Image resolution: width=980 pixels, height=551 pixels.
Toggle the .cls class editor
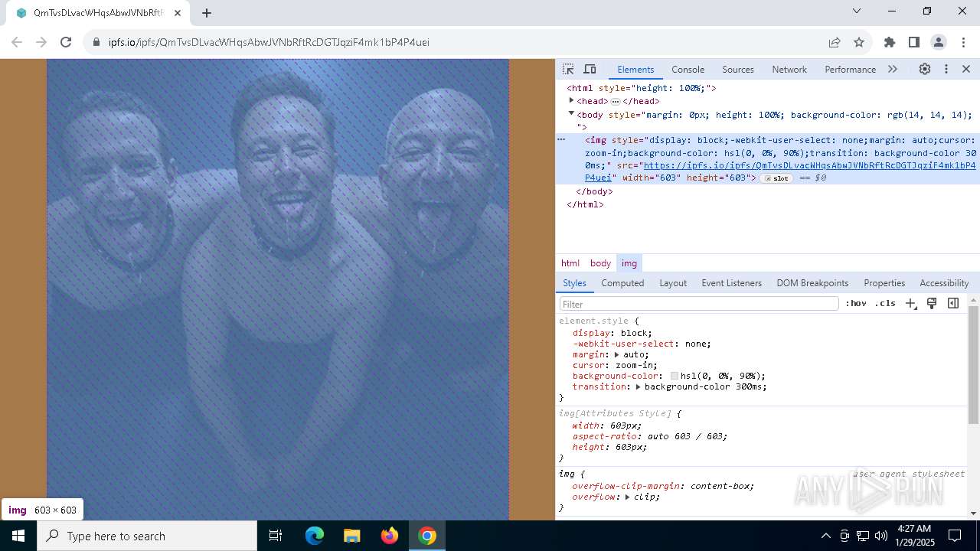[x=885, y=304]
